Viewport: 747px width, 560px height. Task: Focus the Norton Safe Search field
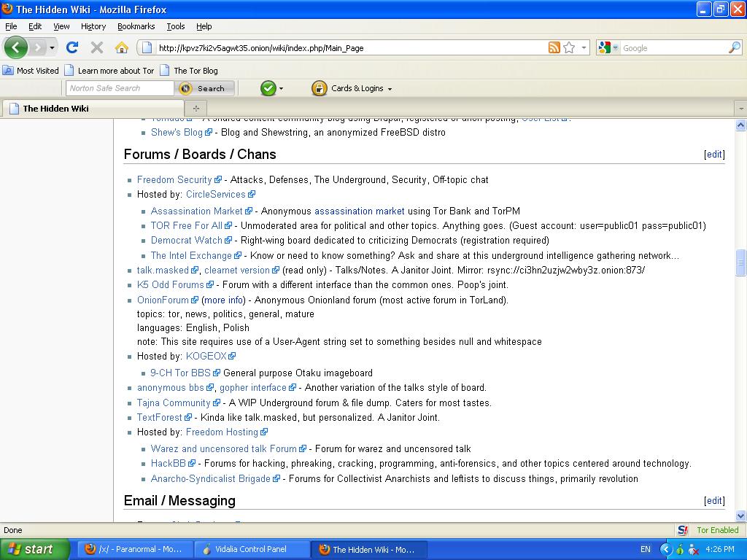(x=120, y=88)
